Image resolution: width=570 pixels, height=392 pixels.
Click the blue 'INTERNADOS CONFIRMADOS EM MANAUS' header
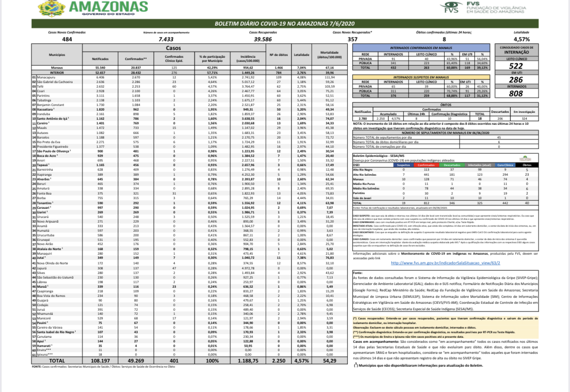tap(420, 48)
